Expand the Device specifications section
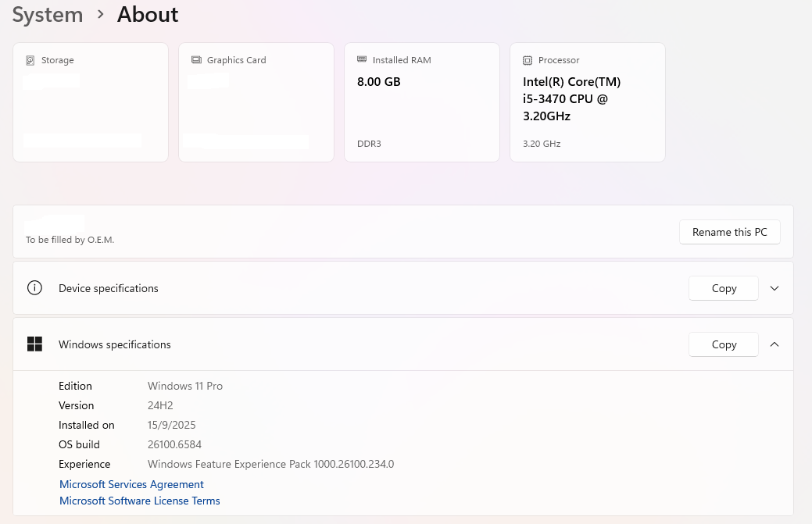The image size is (812, 524). point(774,288)
